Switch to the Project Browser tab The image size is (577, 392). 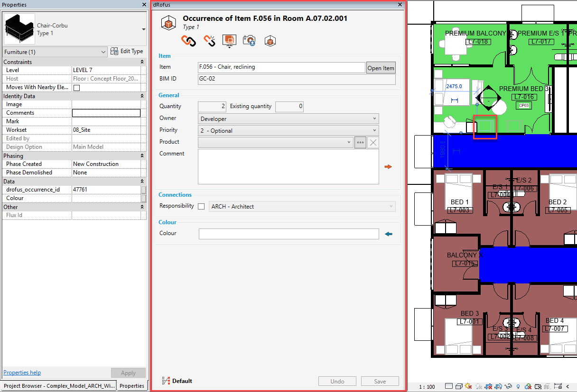point(59,385)
